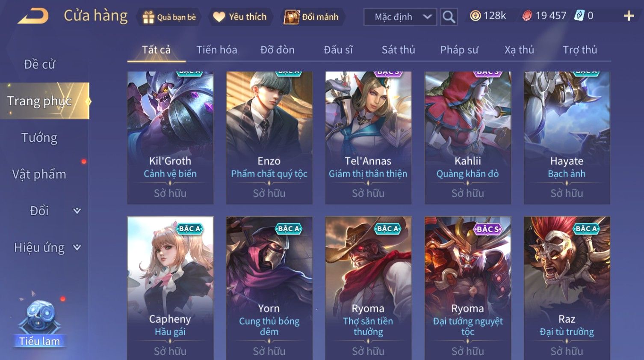Select Tướng in the left sidebar
The height and width of the screenshot is (360, 644).
pyautogui.click(x=39, y=137)
